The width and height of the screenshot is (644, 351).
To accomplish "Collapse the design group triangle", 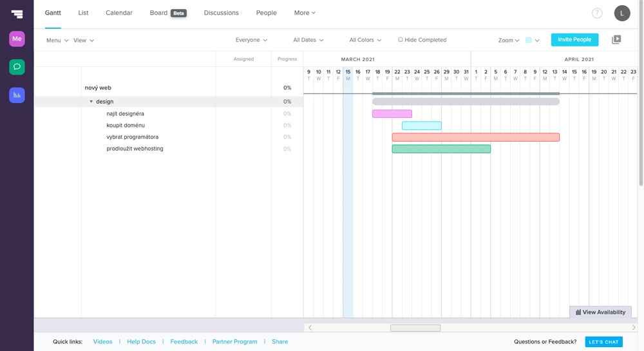I will 91,101.
